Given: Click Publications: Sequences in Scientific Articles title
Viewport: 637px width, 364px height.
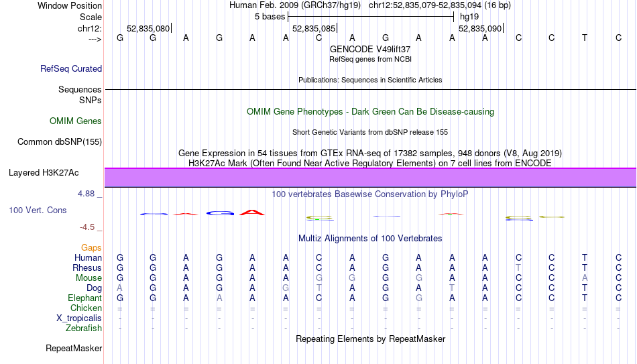Looking at the screenshot, I should pos(370,80).
